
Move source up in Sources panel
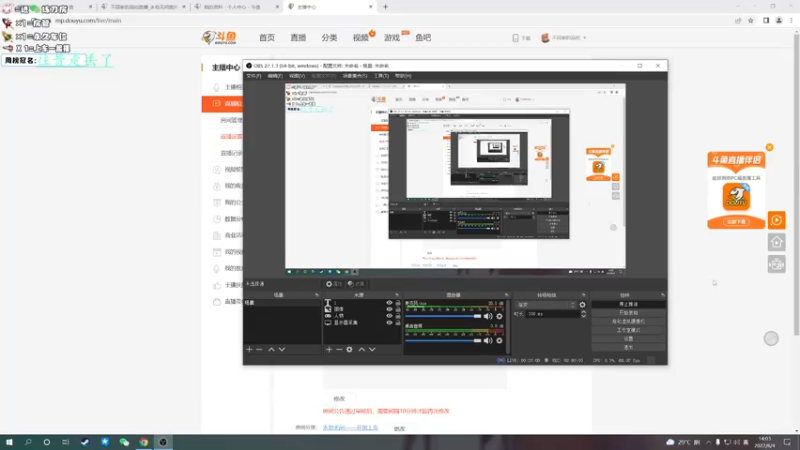[x=362, y=349]
